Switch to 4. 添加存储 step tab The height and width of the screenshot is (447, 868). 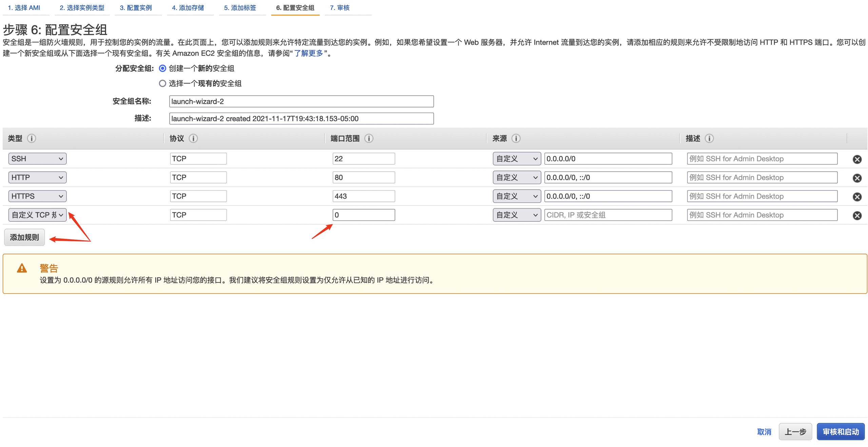coord(188,8)
